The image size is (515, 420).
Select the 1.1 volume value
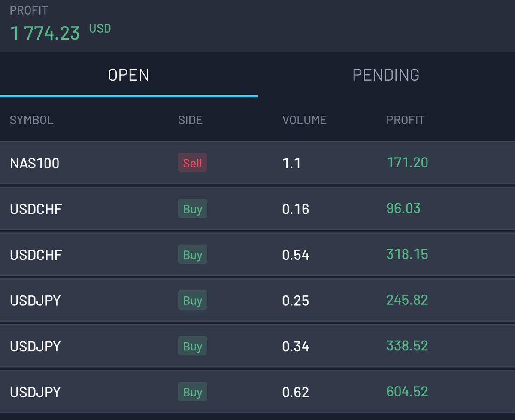[x=291, y=163]
